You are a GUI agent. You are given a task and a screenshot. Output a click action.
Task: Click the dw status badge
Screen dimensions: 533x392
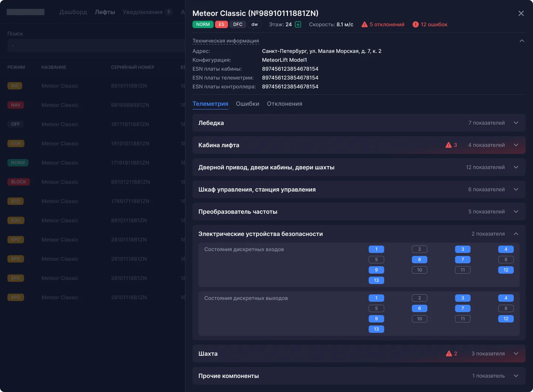(255, 24)
